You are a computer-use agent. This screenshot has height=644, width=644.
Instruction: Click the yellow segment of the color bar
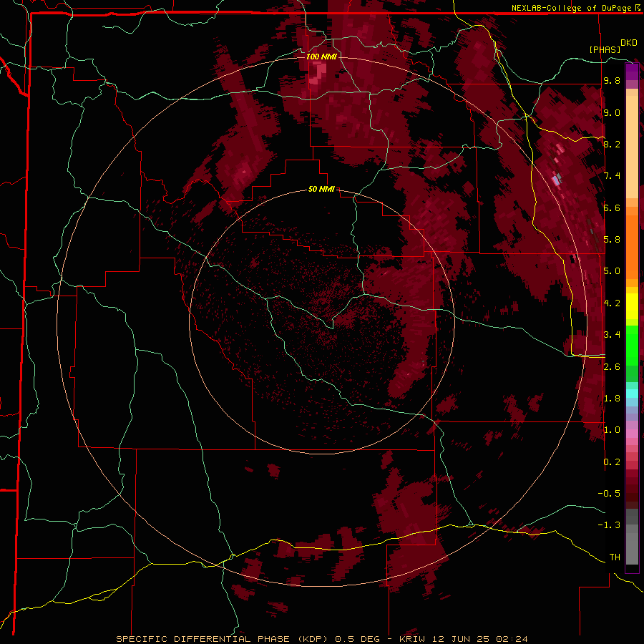point(632,306)
